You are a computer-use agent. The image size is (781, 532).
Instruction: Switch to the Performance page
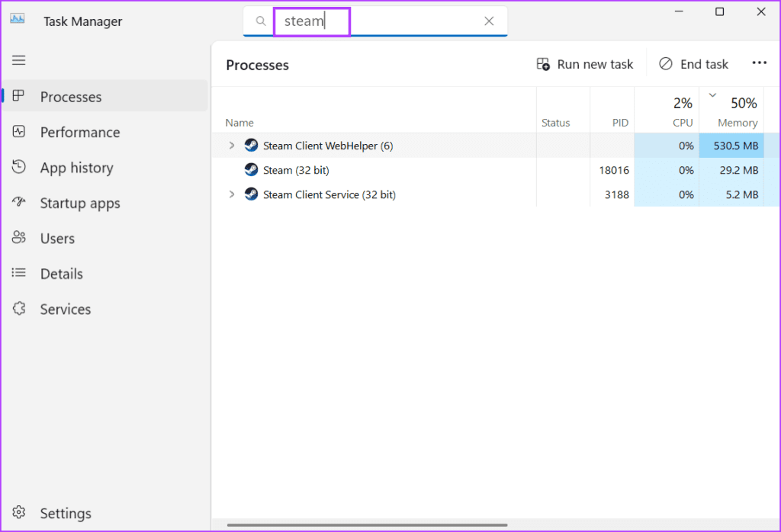105,132
